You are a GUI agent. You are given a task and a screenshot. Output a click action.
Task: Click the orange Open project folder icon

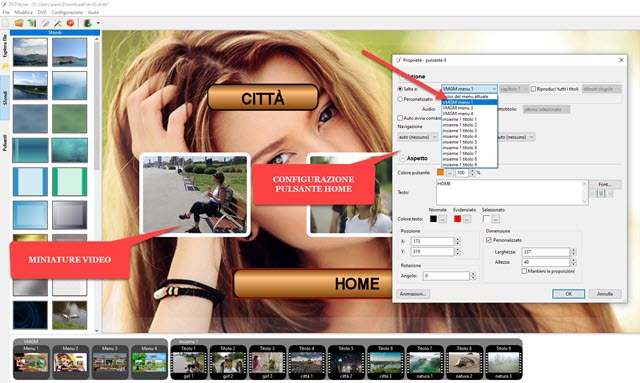[19, 23]
